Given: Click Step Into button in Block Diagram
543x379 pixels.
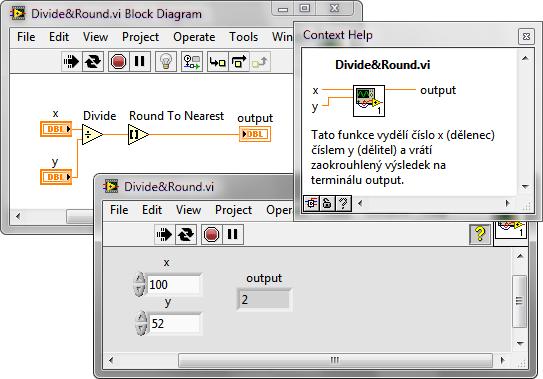Looking at the screenshot, I should (217, 62).
